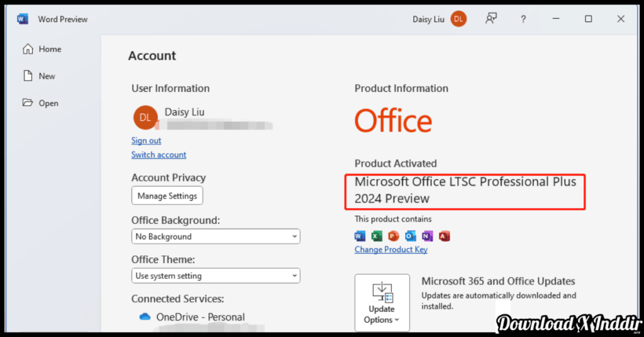Open Manage Settings for account privacy
Viewport: 644px width, 337px height.
pyautogui.click(x=167, y=196)
